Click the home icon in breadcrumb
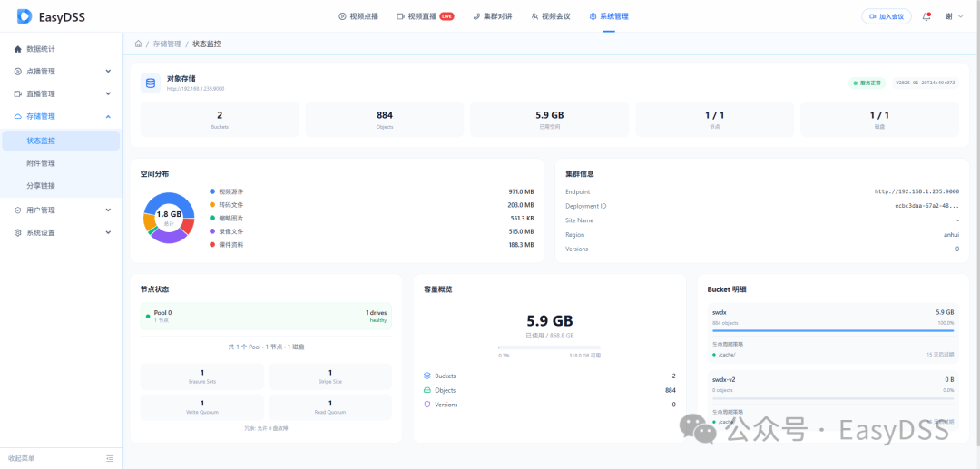This screenshot has height=469, width=980. point(138,44)
